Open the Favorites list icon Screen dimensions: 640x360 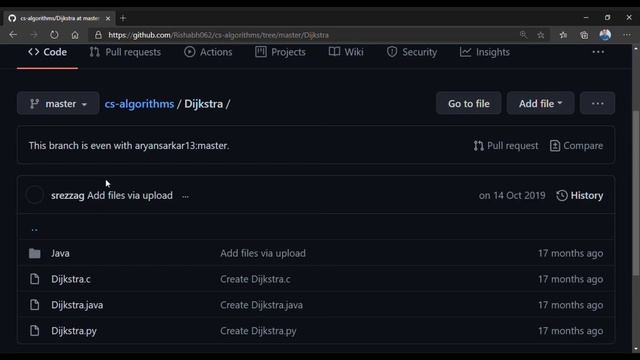click(x=563, y=35)
